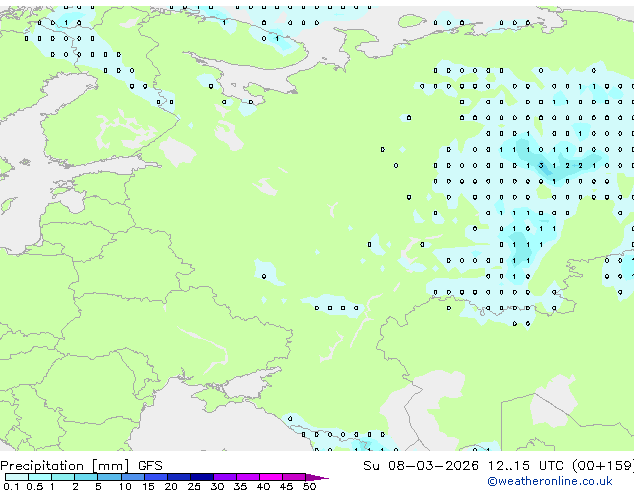Click the '50' legend scale label
The width and height of the screenshot is (634, 490).
pos(309,486)
